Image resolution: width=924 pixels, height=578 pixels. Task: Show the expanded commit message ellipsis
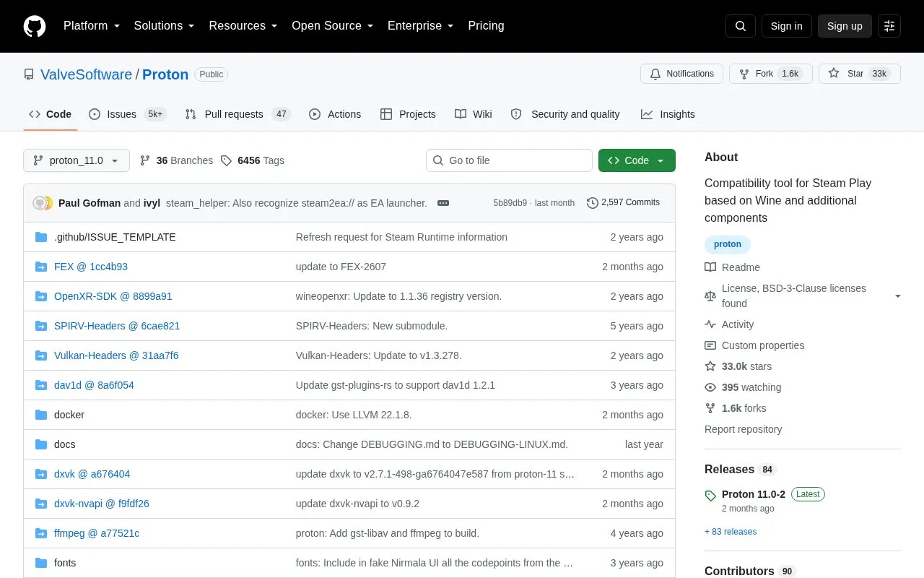pyautogui.click(x=443, y=203)
